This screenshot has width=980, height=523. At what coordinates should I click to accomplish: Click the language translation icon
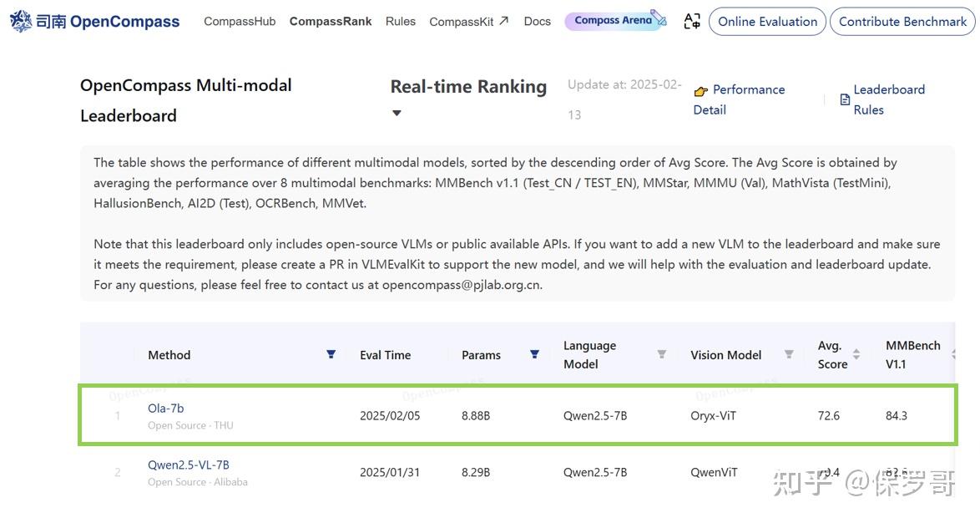click(x=692, y=21)
